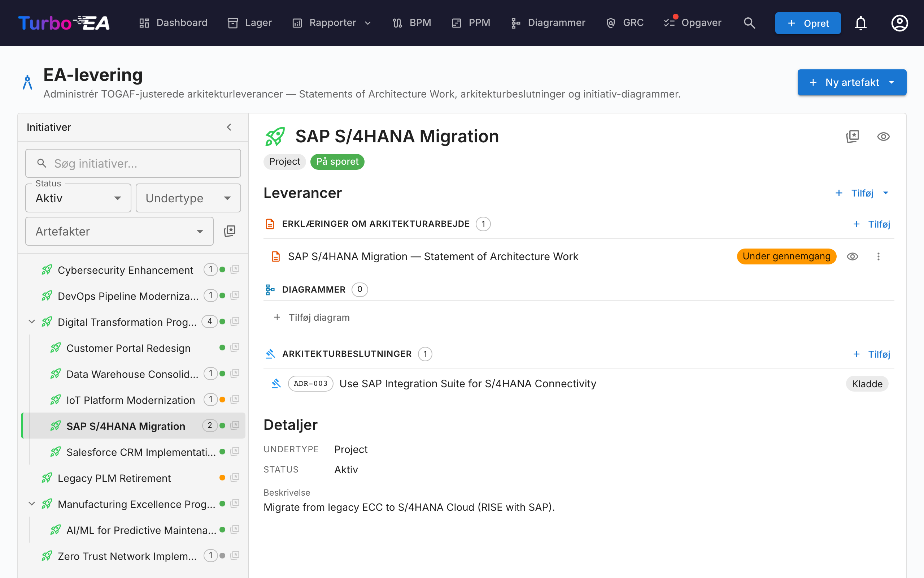Add a statement of architecture work via Tilføj
This screenshot has height=578, width=924.
pos(872,224)
